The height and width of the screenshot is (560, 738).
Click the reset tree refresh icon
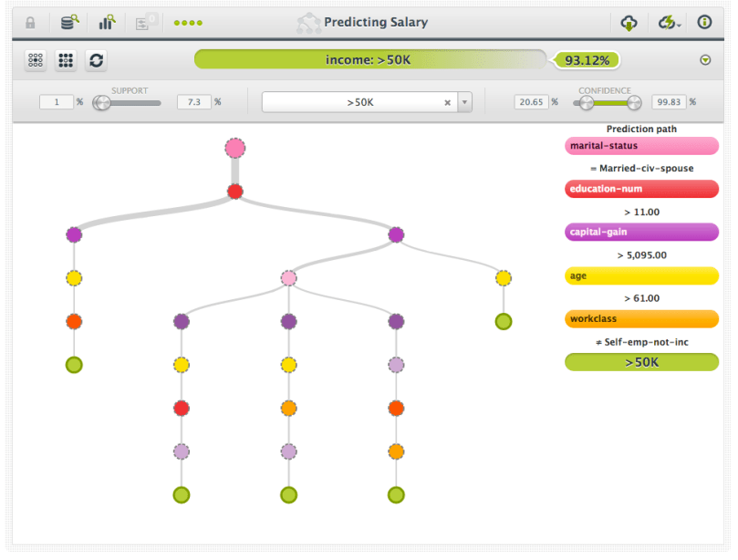point(96,60)
